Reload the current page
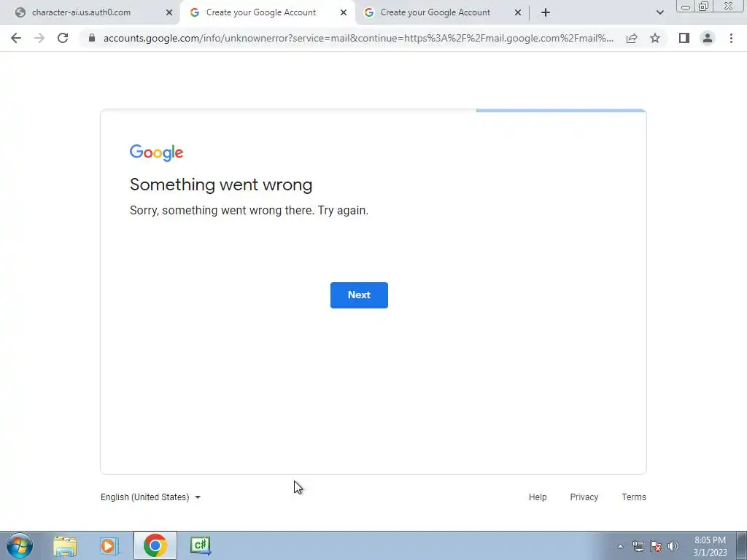The image size is (747, 560). [63, 38]
